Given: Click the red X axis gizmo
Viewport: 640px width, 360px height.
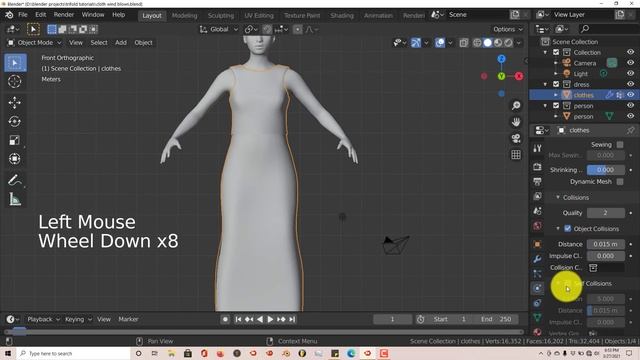Looking at the screenshot, I should (x=519, y=76).
